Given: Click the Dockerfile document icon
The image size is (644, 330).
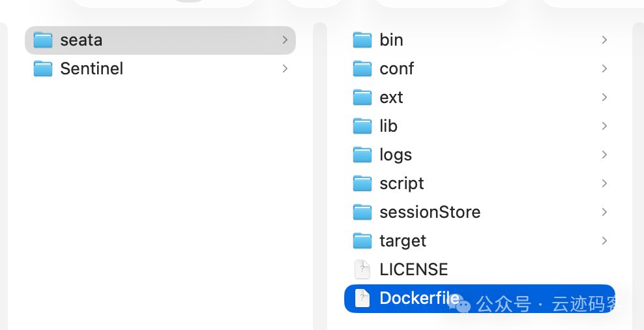Looking at the screenshot, I should 362,298.
